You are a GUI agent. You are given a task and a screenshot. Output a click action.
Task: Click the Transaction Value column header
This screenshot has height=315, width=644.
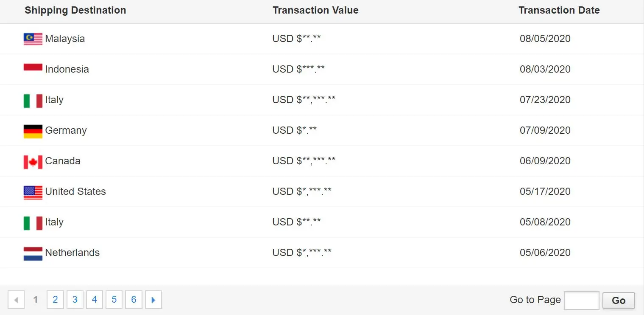(315, 11)
